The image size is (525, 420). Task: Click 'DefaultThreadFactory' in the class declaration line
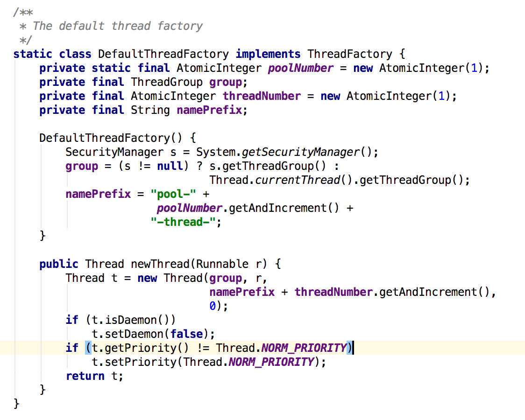[163, 54]
